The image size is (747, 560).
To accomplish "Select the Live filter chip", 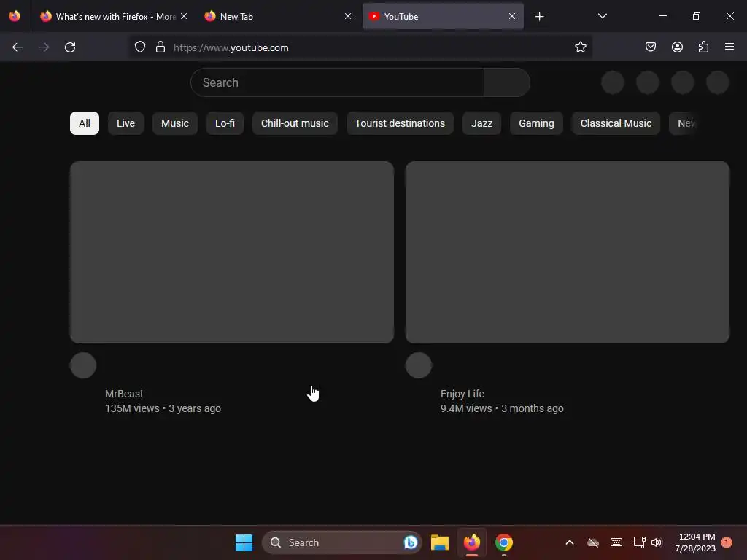I will (125, 123).
